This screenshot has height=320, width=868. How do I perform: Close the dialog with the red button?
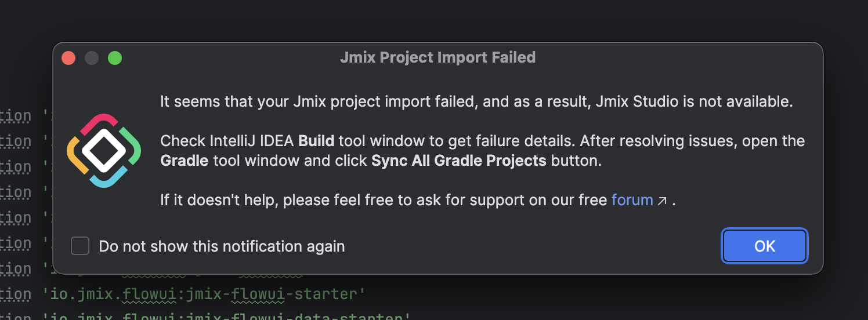coord(68,58)
